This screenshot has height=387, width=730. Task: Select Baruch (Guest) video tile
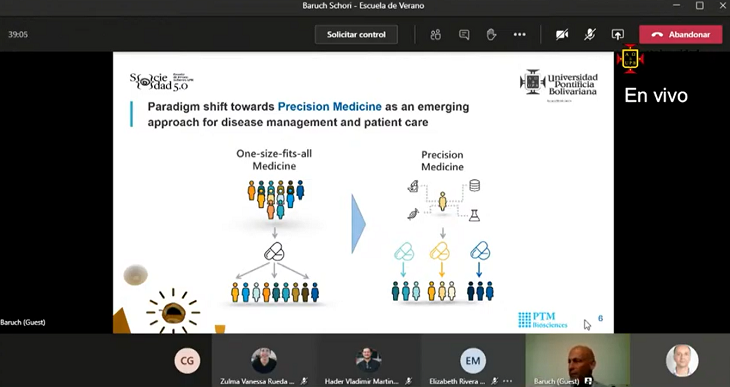coord(577,360)
